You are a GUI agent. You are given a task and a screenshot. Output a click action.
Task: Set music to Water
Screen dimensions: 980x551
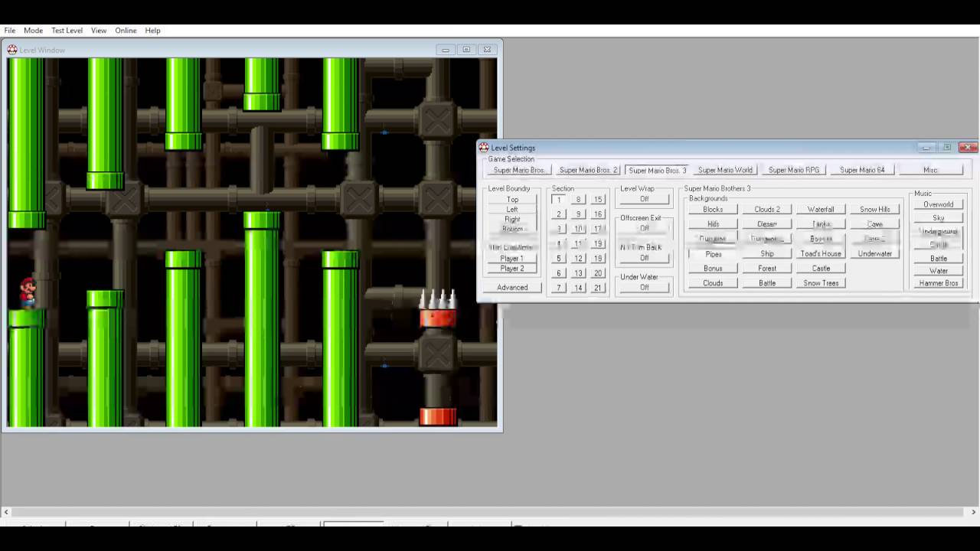click(939, 270)
